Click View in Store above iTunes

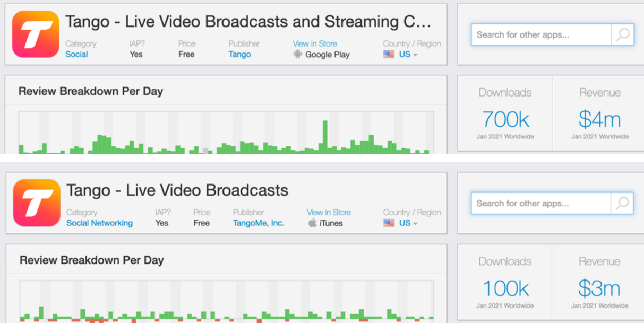tap(329, 212)
